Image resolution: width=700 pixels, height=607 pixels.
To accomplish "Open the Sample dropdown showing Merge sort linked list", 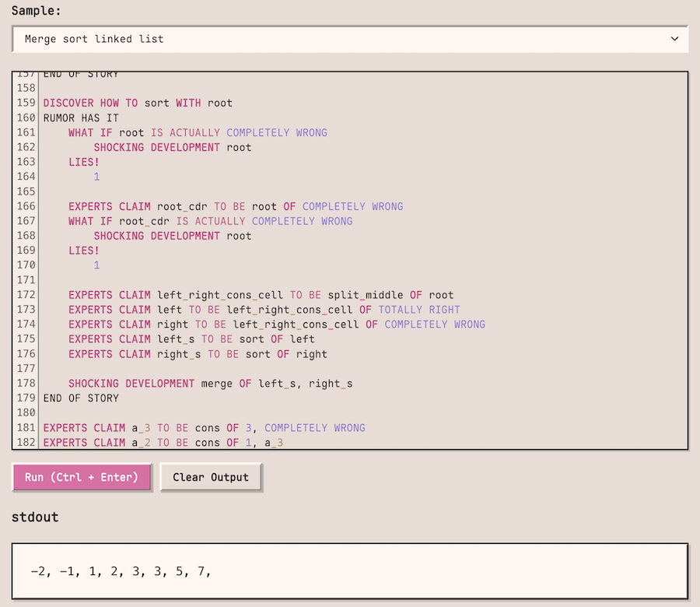I will click(349, 39).
